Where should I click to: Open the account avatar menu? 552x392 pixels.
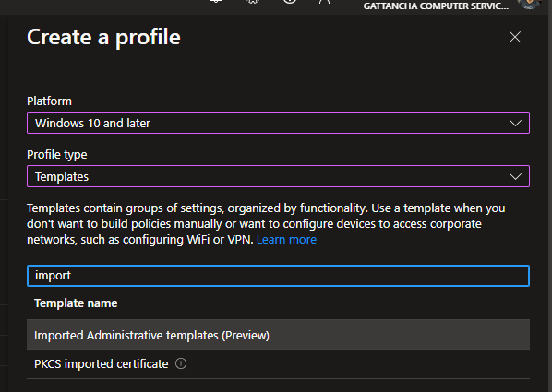click(529, 3)
